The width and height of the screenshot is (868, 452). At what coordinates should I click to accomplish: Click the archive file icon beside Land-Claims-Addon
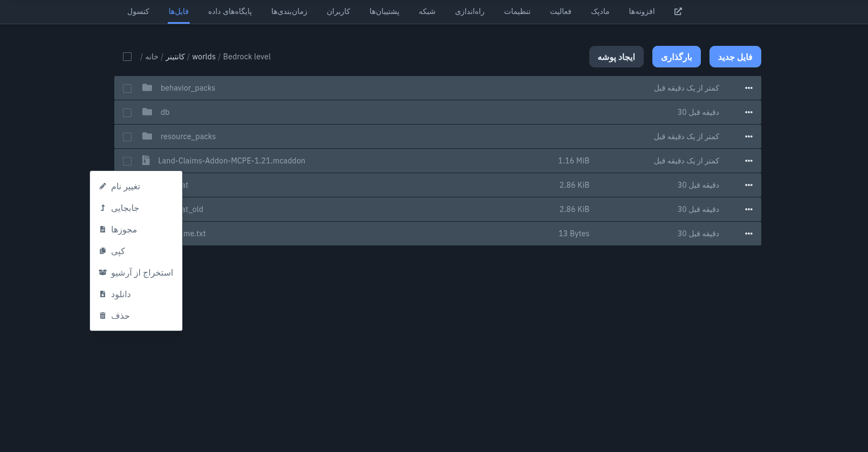tap(146, 160)
